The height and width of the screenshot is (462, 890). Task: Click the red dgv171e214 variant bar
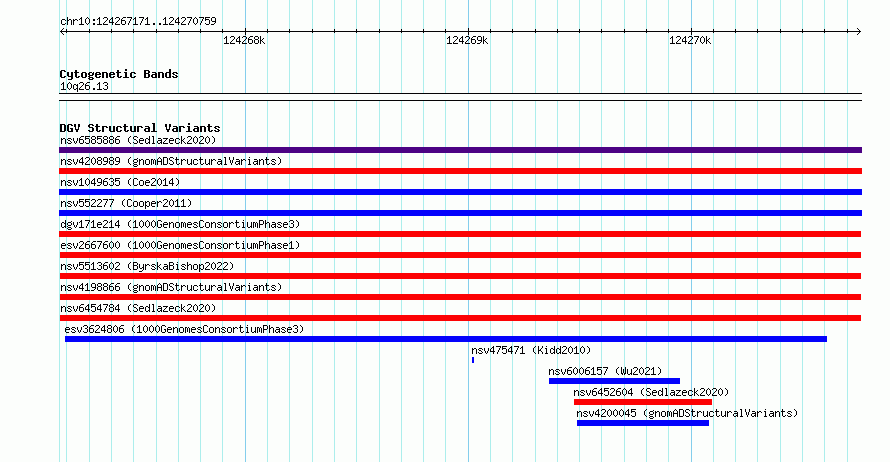coord(460,234)
